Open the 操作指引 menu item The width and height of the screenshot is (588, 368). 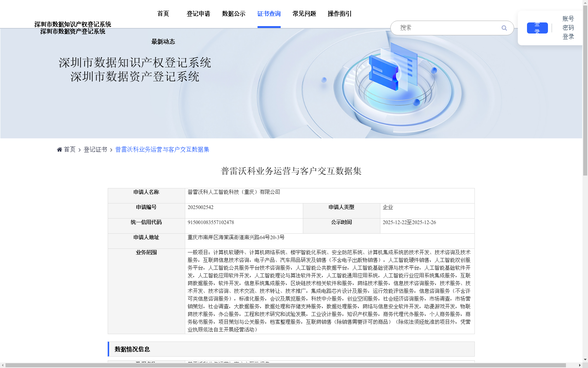[340, 14]
